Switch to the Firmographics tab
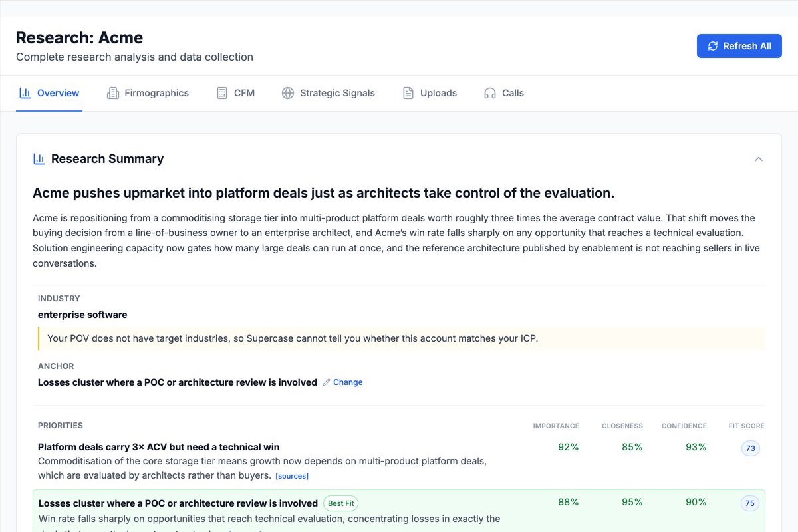798x532 pixels. point(148,93)
